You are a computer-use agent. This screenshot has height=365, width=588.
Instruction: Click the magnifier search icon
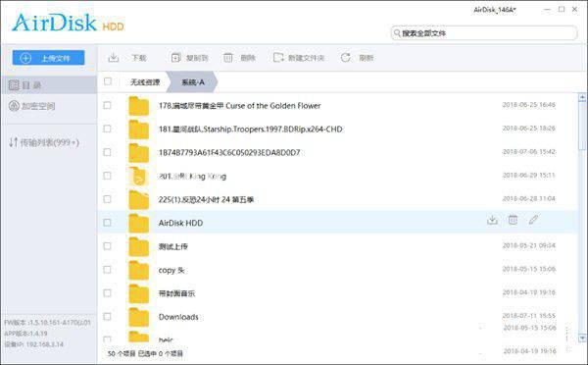[397, 33]
